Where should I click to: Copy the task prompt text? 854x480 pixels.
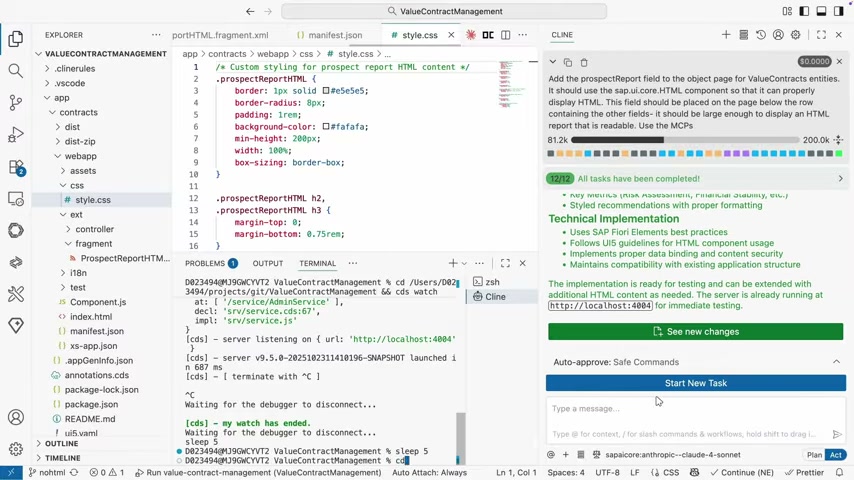point(568,62)
